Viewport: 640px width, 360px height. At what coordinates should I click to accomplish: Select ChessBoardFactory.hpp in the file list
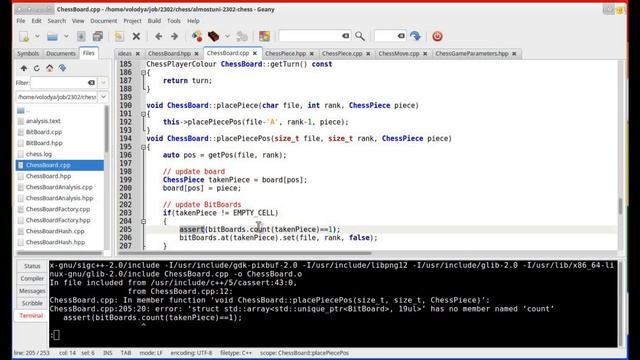(x=58, y=220)
